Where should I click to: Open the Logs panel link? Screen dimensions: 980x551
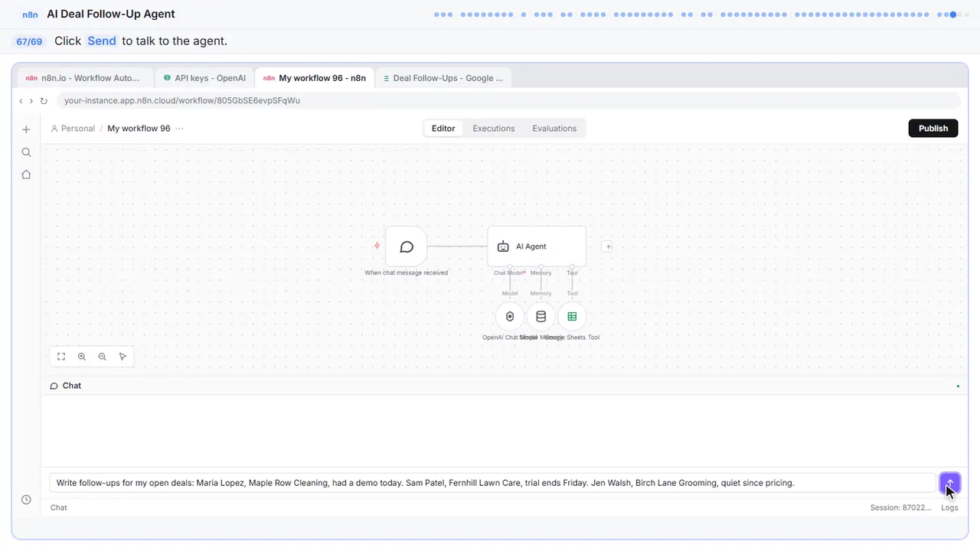coord(949,507)
